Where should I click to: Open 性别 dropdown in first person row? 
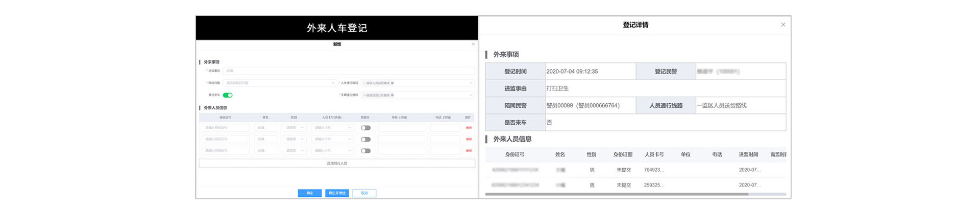click(x=295, y=128)
